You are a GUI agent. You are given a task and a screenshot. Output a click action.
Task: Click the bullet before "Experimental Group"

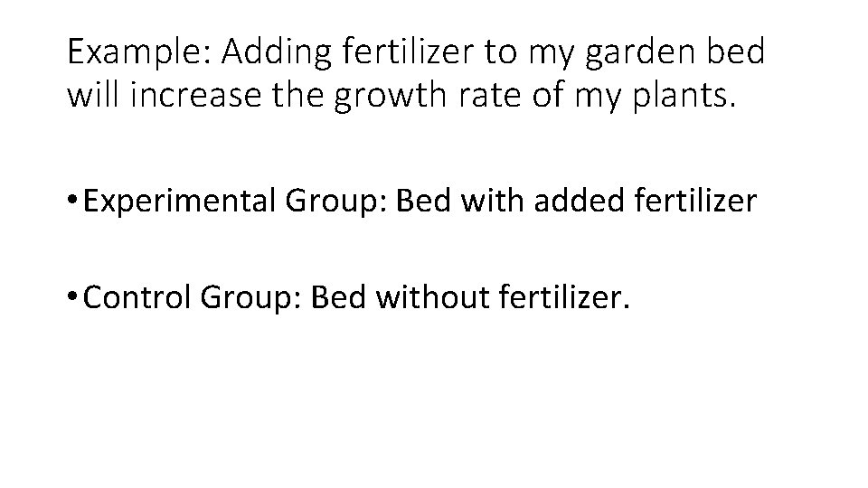point(71,201)
